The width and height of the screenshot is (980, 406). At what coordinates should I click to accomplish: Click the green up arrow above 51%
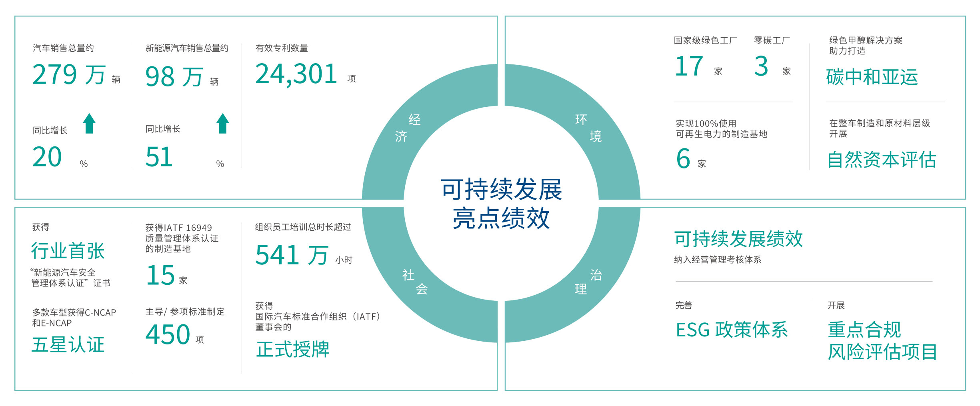tap(222, 123)
